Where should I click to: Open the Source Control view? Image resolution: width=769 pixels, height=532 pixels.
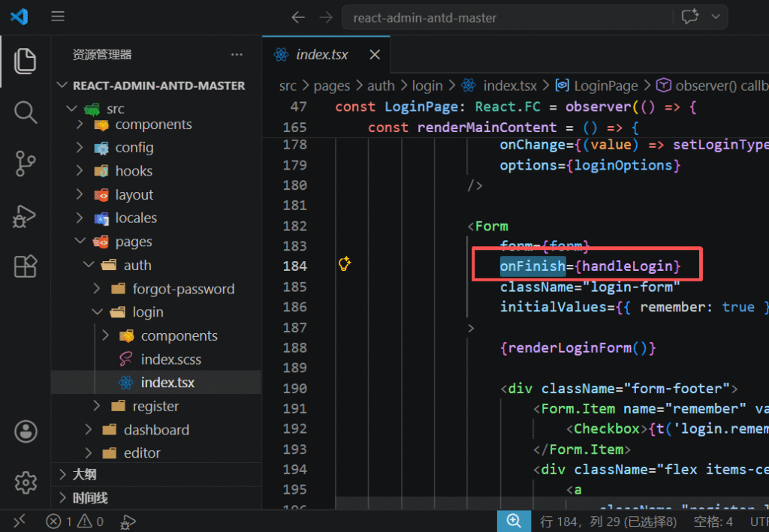coord(25,164)
